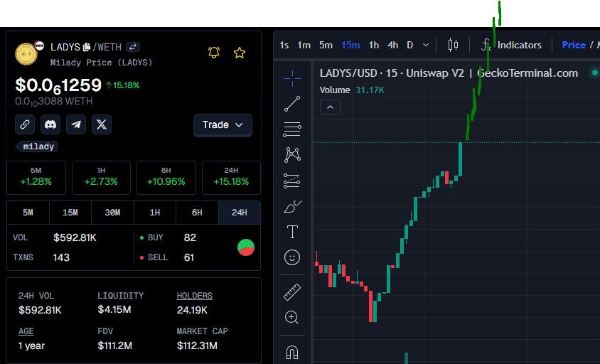The image size is (600, 364).
Task: Click the buy/sell ratio pie chart
Action: click(246, 247)
